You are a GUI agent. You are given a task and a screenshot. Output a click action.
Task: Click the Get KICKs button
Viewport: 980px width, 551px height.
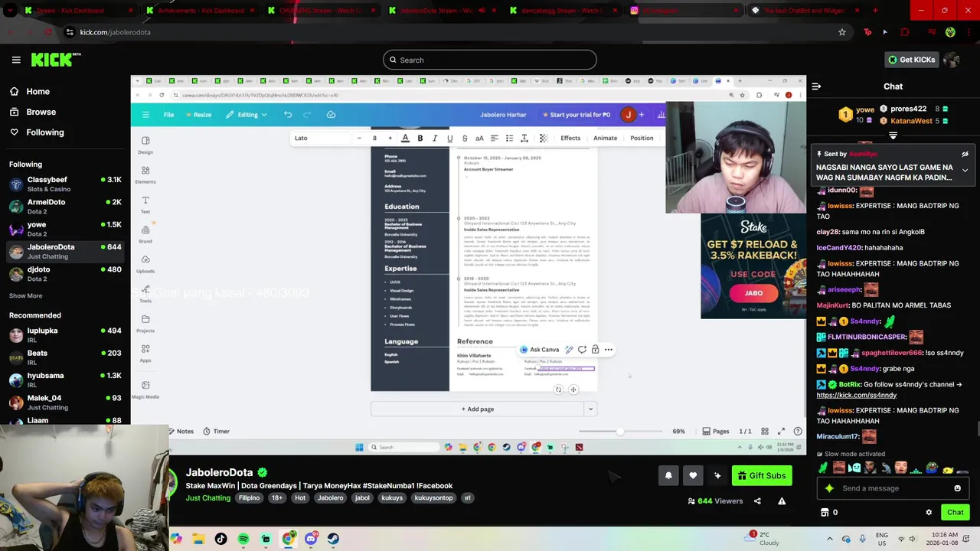click(x=911, y=60)
